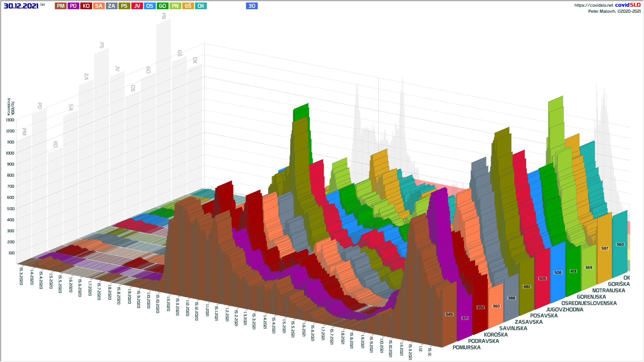Click the red JV legend button
The image size is (644, 362).
137,6
